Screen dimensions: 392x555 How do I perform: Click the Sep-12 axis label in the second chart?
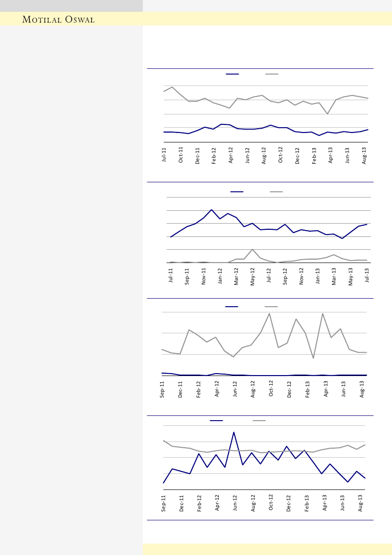[x=285, y=275]
